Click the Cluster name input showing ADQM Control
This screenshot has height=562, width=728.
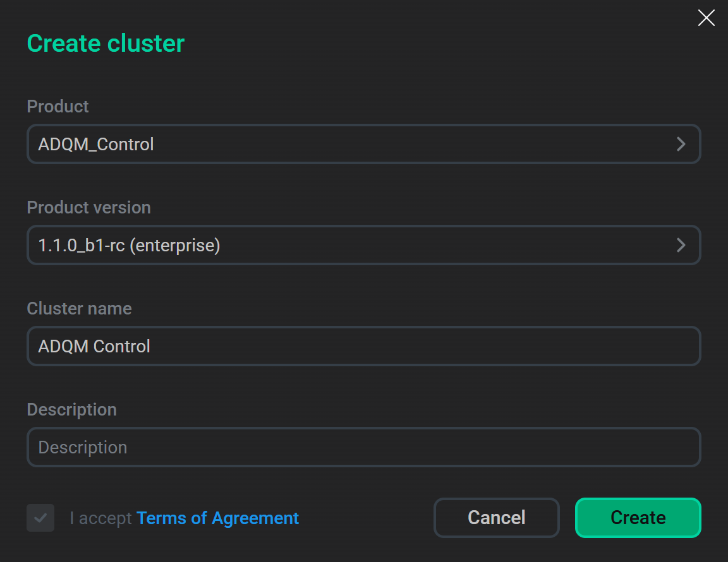click(x=363, y=346)
